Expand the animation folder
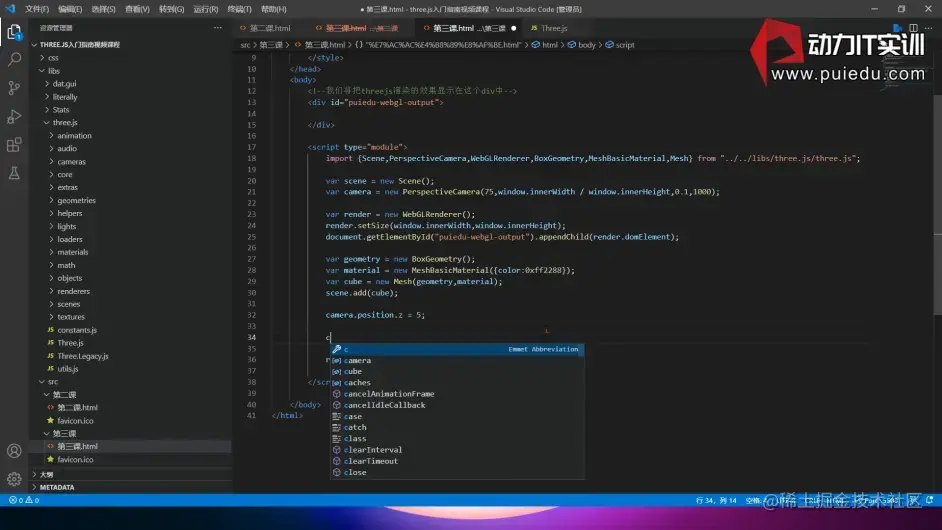Viewport: 942px width, 530px height. tap(74, 136)
